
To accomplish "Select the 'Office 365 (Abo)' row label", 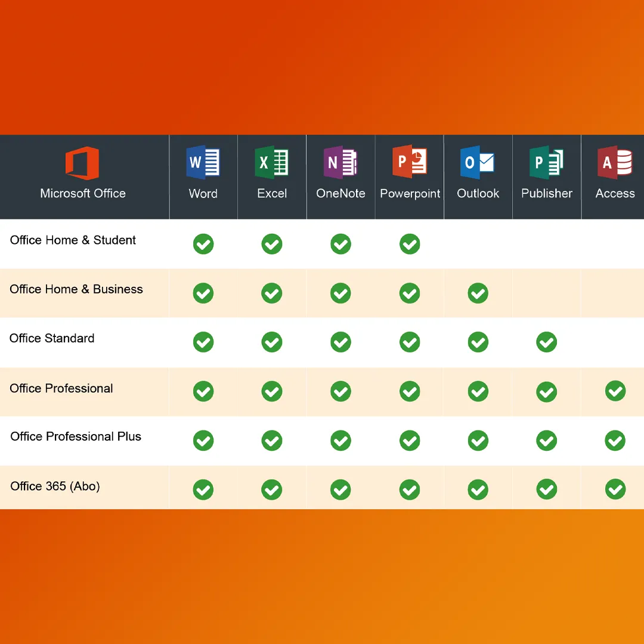I will click(55, 487).
